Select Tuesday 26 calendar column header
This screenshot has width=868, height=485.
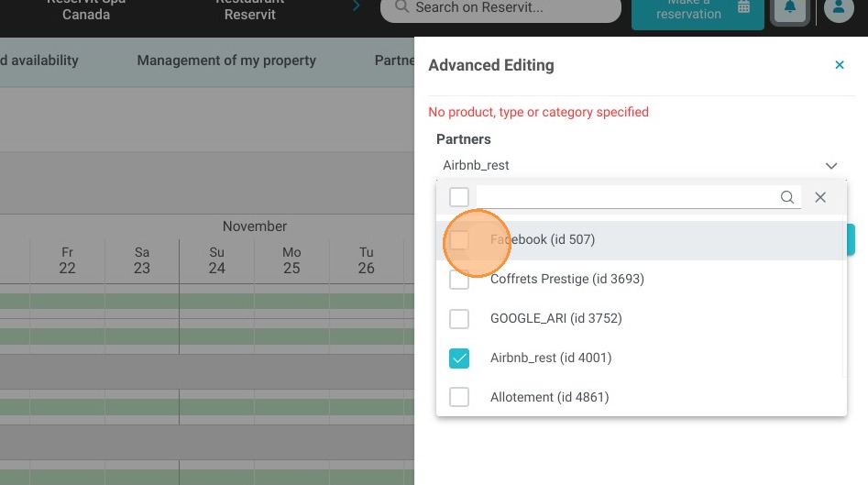(366, 260)
